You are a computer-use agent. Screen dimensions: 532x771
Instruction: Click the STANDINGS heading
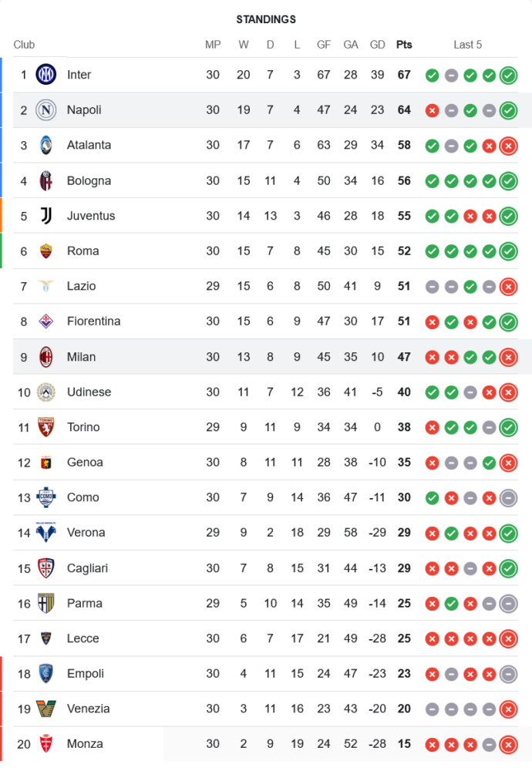coord(266,19)
